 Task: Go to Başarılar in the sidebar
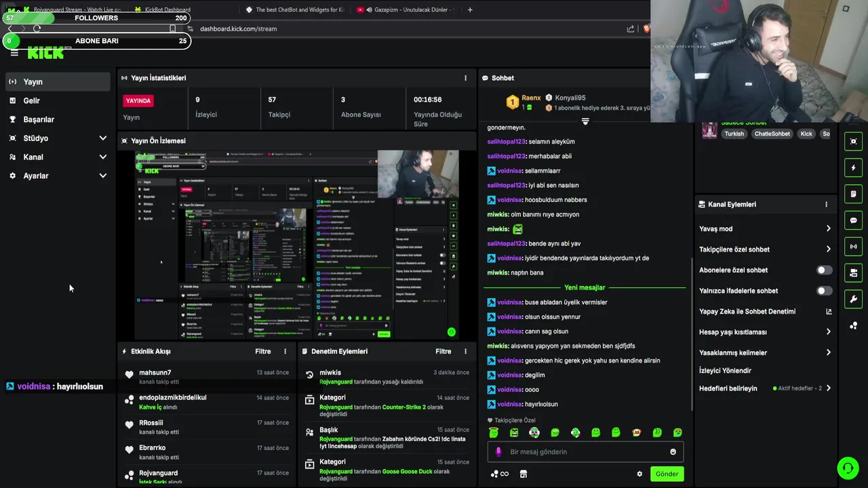tap(58, 119)
